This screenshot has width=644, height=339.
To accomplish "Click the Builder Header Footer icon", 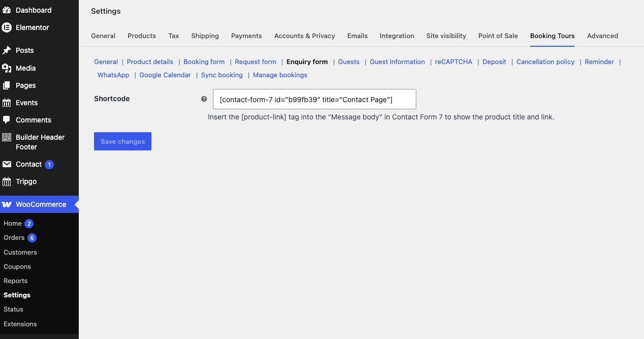I will pos(7,137).
